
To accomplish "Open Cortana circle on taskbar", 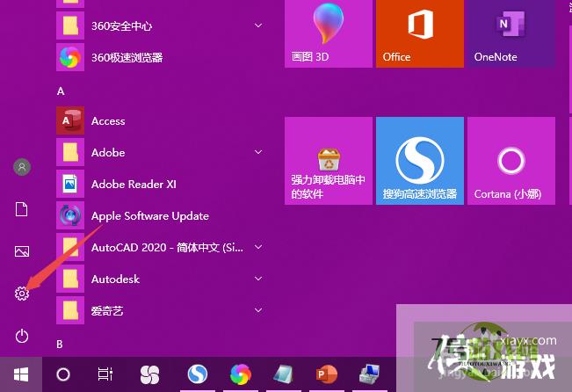I will (63, 374).
